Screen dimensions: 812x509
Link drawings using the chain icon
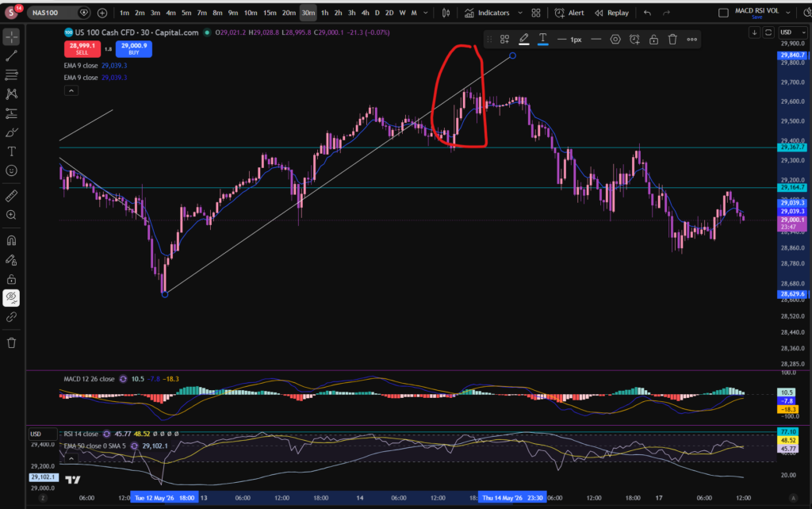pyautogui.click(x=11, y=317)
